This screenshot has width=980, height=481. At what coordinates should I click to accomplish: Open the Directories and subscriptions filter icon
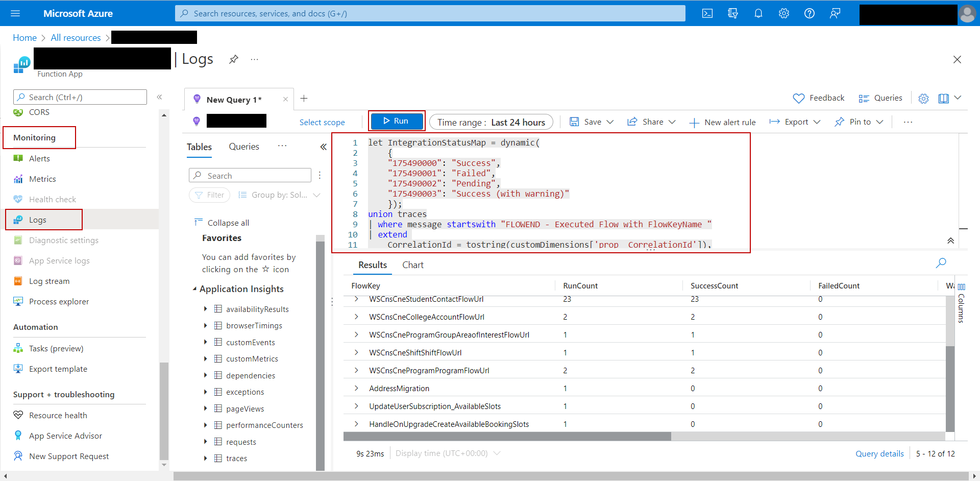pos(733,13)
